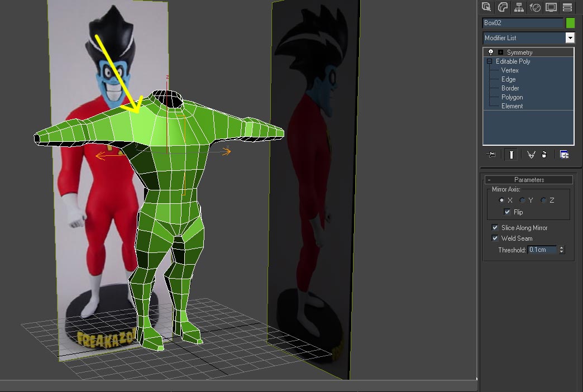Open the Motion panel tab
This screenshot has width=583, height=392.
(x=535, y=7)
